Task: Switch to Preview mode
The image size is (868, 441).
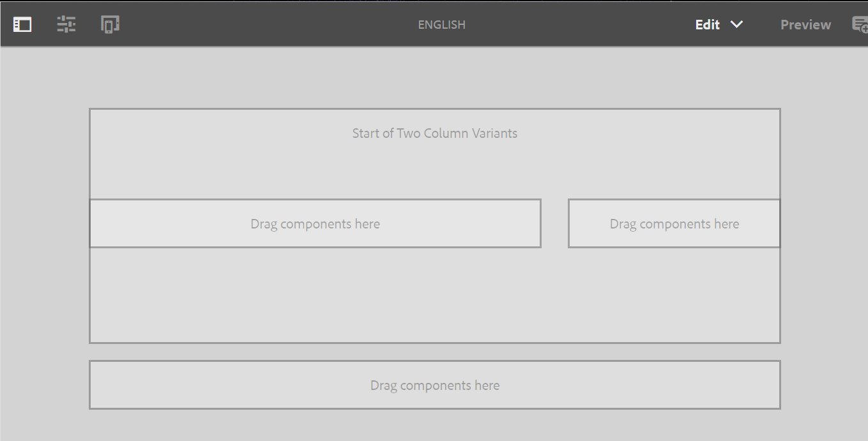Action: pos(805,25)
